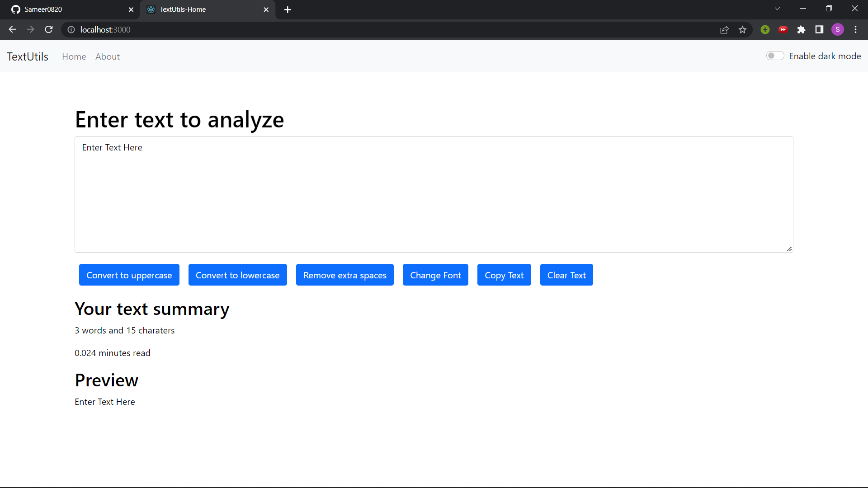Screen dimensions: 868x488
Task: Click the back navigation arrow
Action: coord(12,29)
